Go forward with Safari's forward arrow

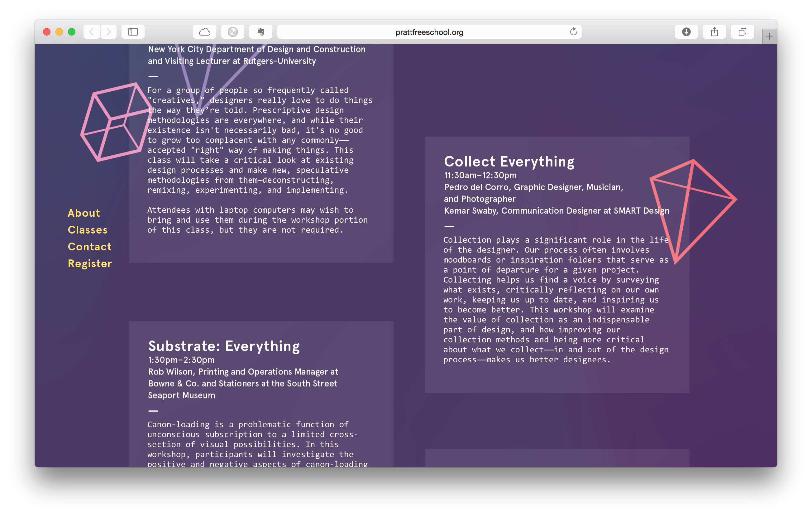(108, 32)
